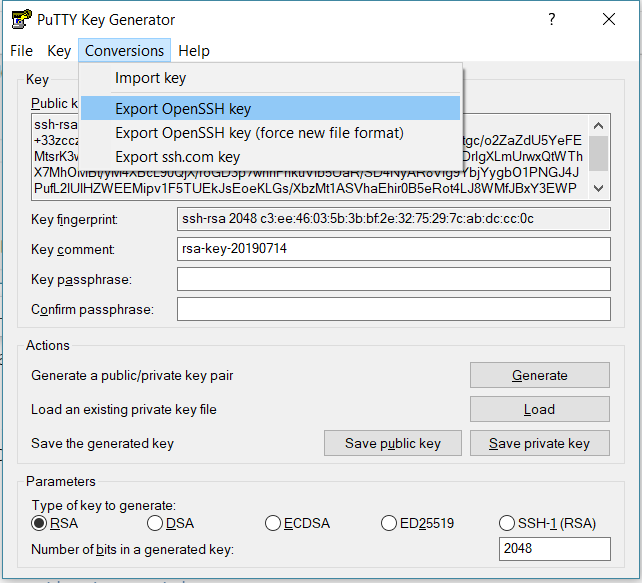The image size is (642, 583).
Task: Click the 'Key comment:' label
Action: click(73, 249)
